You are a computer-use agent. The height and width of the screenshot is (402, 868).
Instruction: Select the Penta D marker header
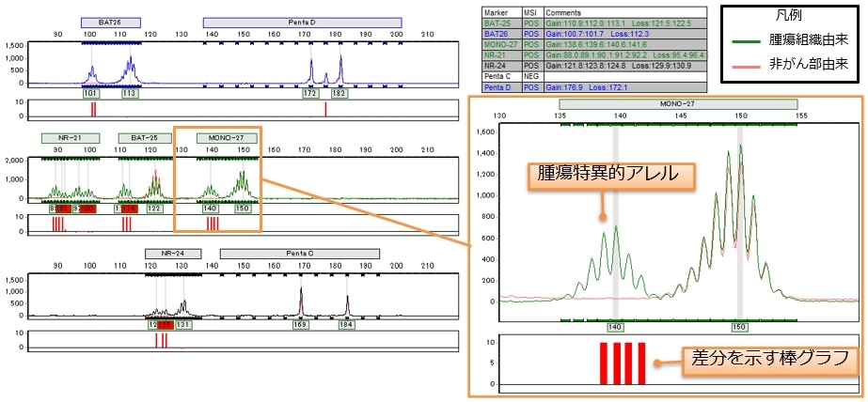click(303, 22)
